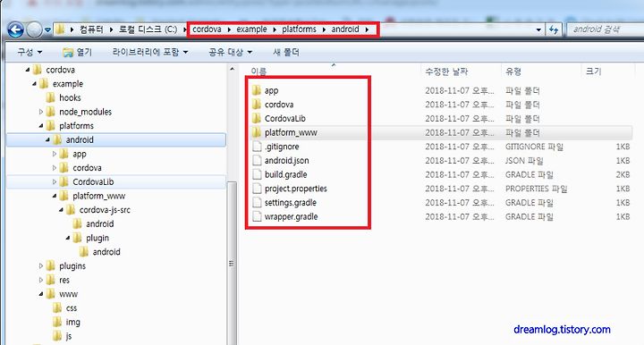Expand the 'node_modules' tree node

(x=40, y=112)
